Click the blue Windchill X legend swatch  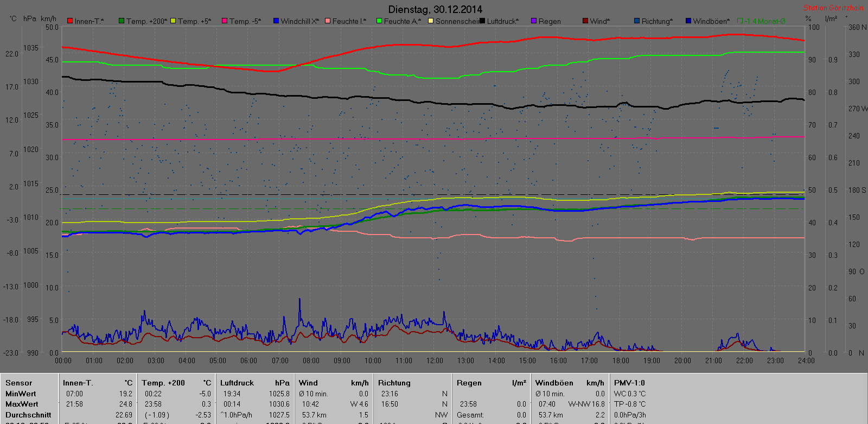click(x=276, y=21)
